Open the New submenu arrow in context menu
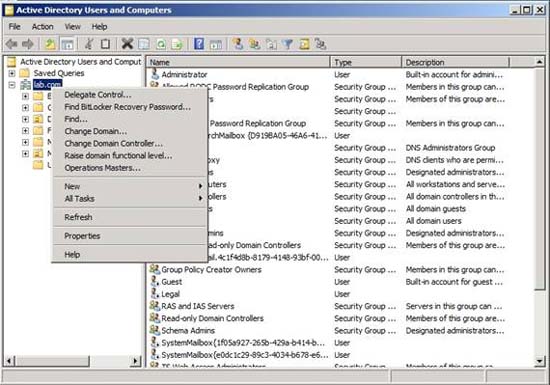This screenshot has width=550, height=385. point(200,186)
